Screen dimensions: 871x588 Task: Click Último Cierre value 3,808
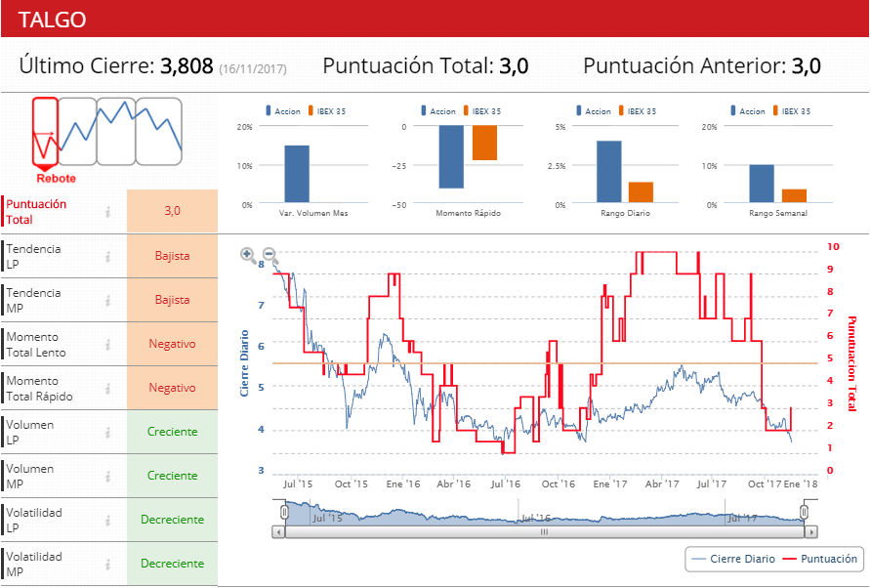[187, 66]
